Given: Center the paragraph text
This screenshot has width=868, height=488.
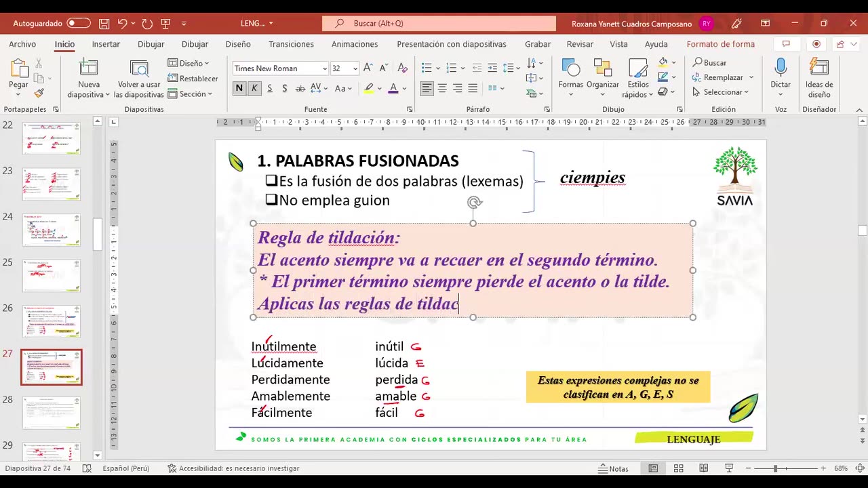Looking at the screenshot, I should click(x=442, y=88).
